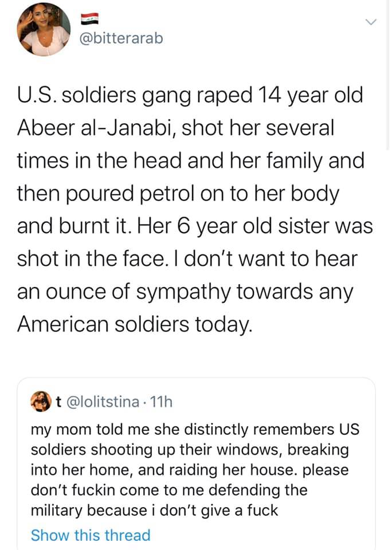Screen dimensions: 392x550
Task: Click the Iraqi flag display name
Action: (x=89, y=19)
